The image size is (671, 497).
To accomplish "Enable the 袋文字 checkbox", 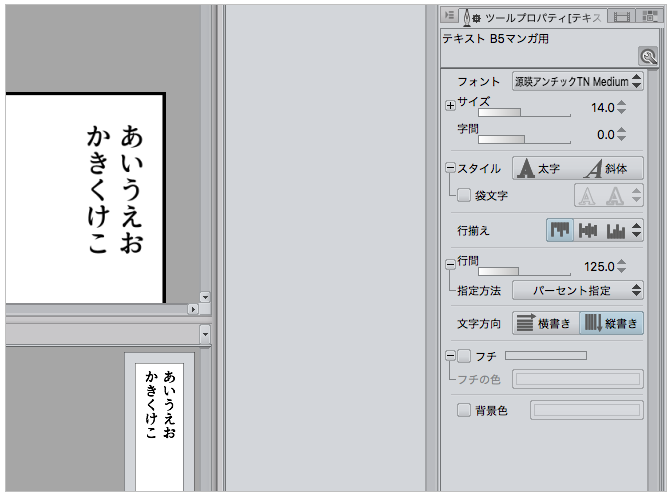I will [463, 195].
